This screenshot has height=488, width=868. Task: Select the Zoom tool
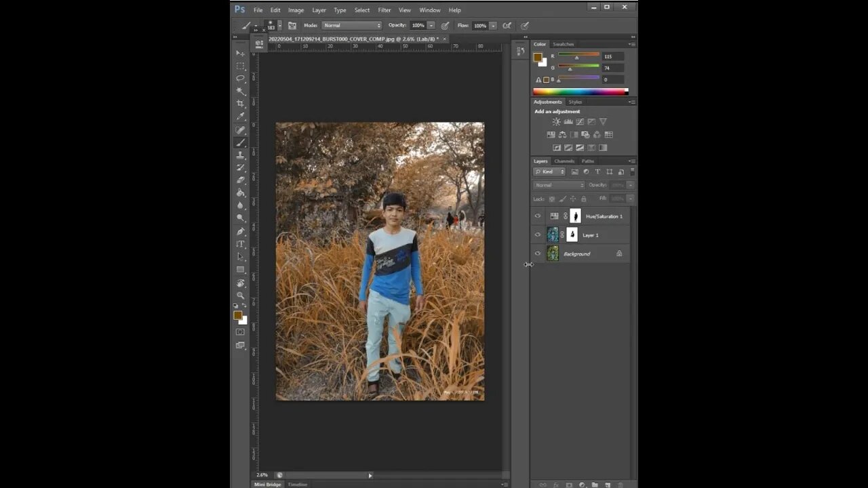240,296
